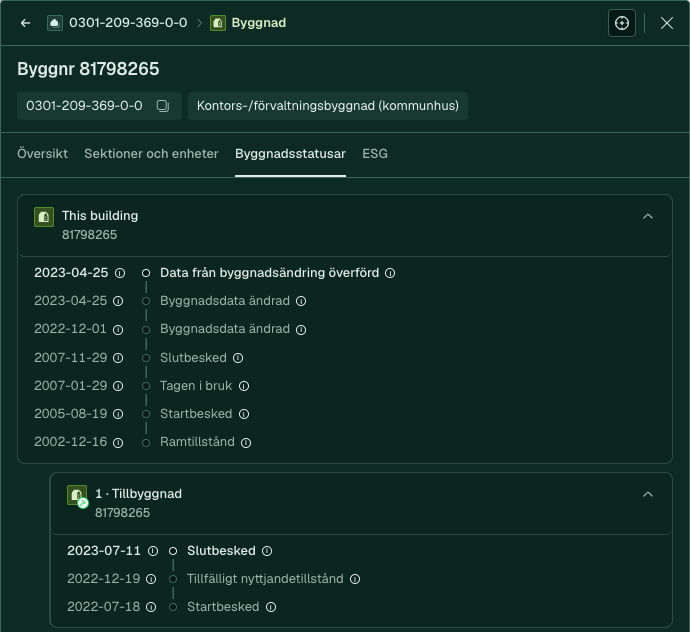Select the Byggnadsstatusar tab

click(x=290, y=154)
